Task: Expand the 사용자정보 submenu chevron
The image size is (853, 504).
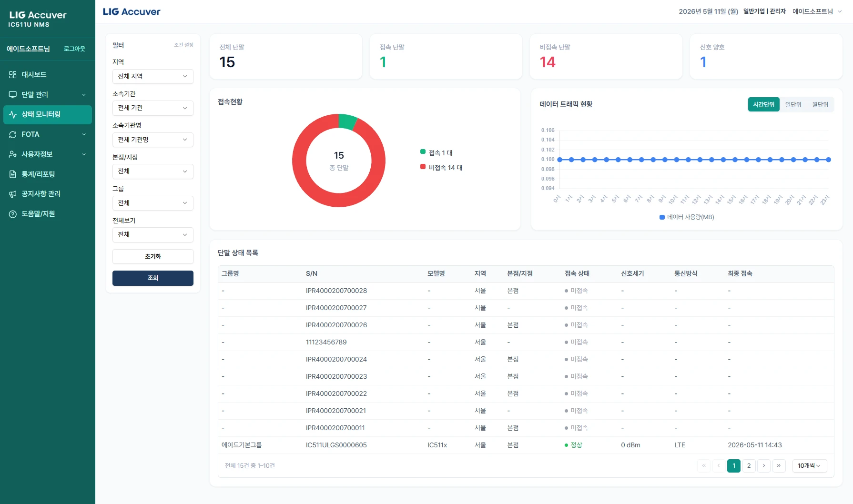Action: tap(84, 154)
